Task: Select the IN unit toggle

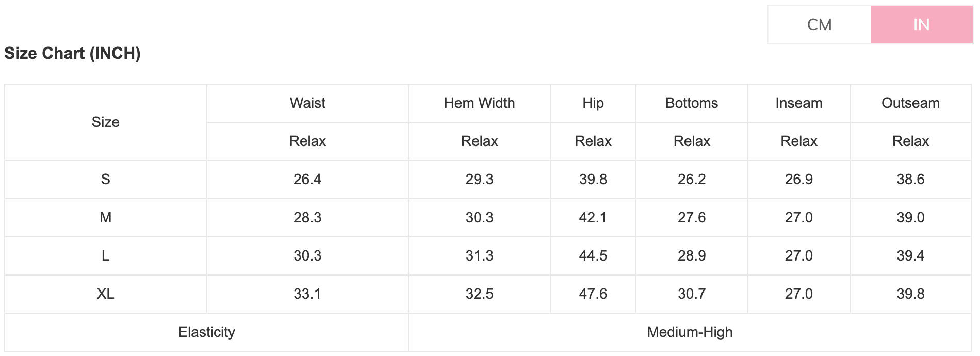Action: click(921, 25)
